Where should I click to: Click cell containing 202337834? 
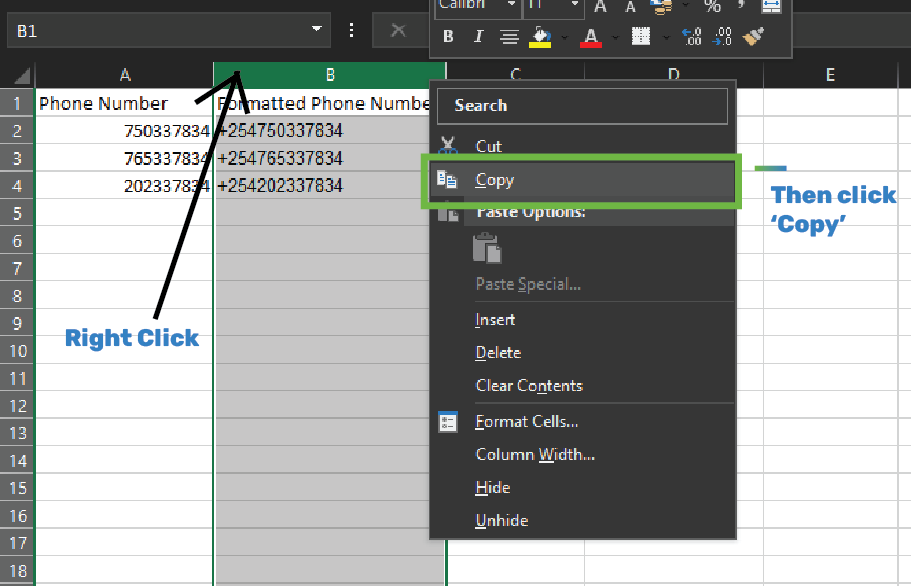124,186
